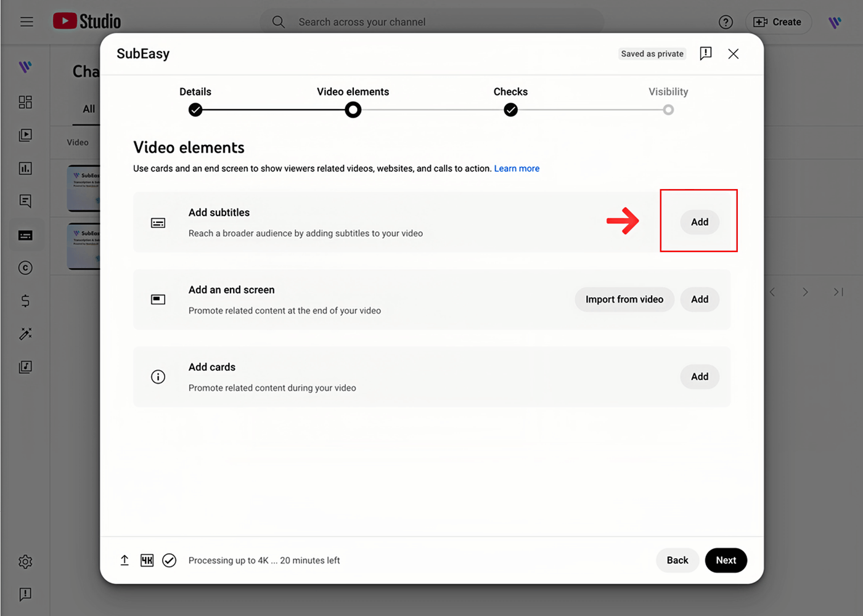Open the hamburger navigation menu

tap(27, 22)
